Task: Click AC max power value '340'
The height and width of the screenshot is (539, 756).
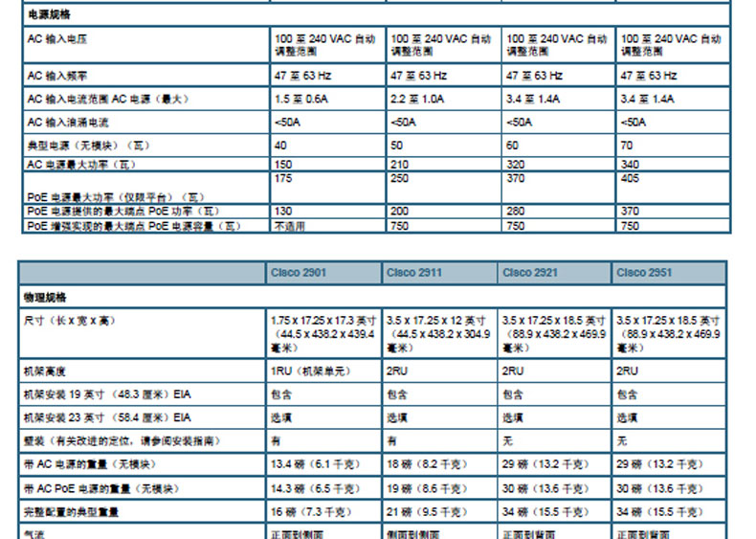Action: click(x=630, y=165)
